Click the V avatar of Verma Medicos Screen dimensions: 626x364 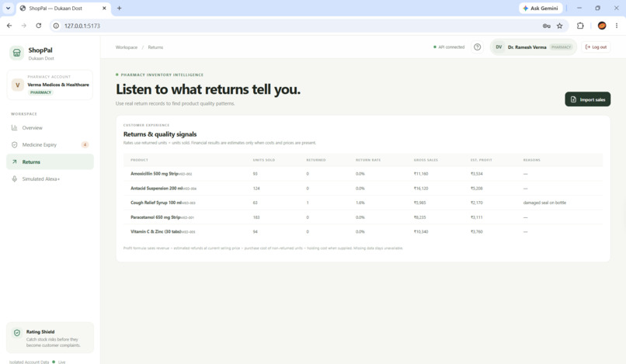click(x=18, y=85)
